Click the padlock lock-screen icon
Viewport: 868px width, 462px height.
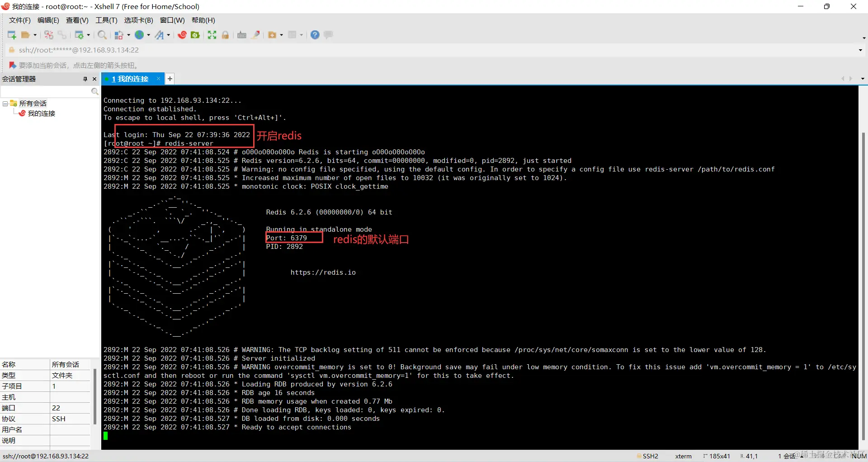[x=225, y=35]
